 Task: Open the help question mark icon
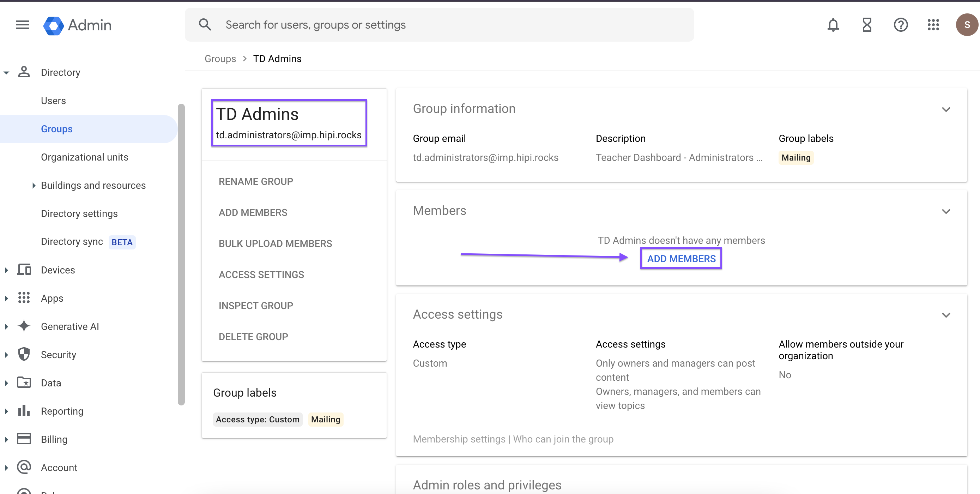point(901,25)
